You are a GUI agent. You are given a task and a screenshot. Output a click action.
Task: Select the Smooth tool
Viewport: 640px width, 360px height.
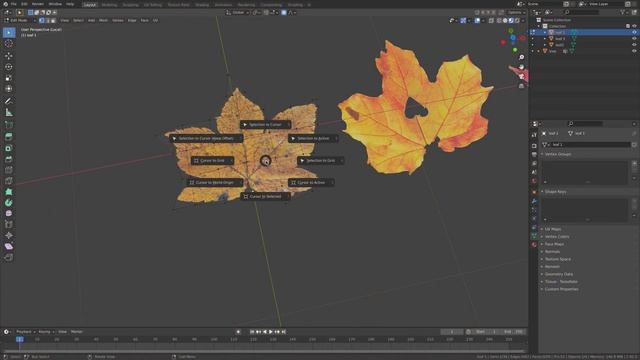[9, 213]
